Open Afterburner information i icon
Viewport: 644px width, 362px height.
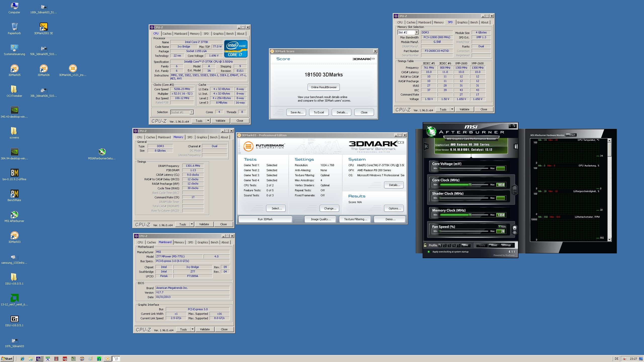click(x=515, y=146)
